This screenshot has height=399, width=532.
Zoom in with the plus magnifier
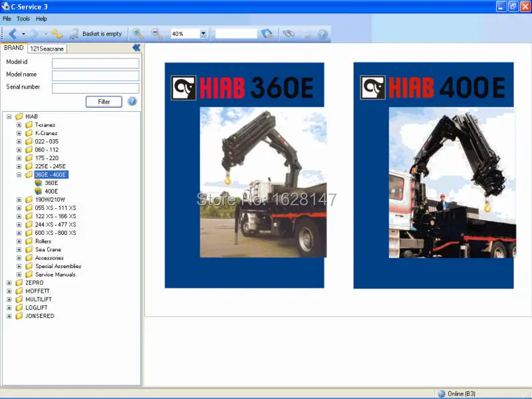(138, 34)
